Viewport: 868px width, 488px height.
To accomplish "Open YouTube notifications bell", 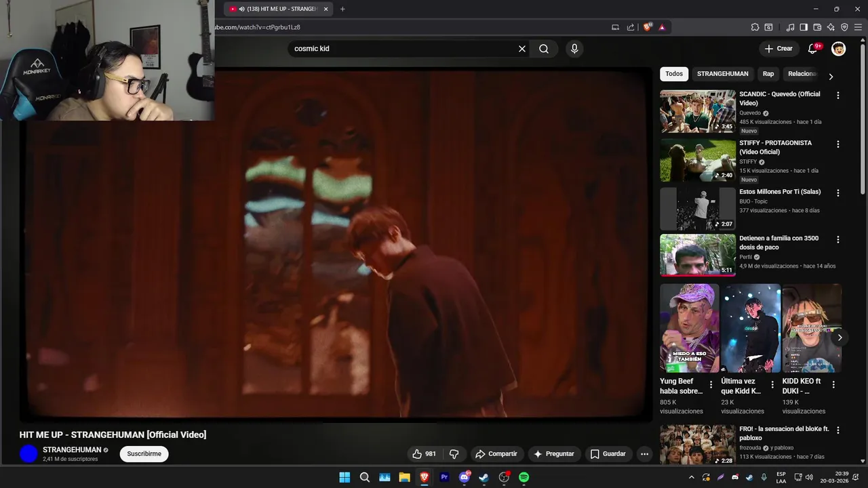I will [x=813, y=49].
